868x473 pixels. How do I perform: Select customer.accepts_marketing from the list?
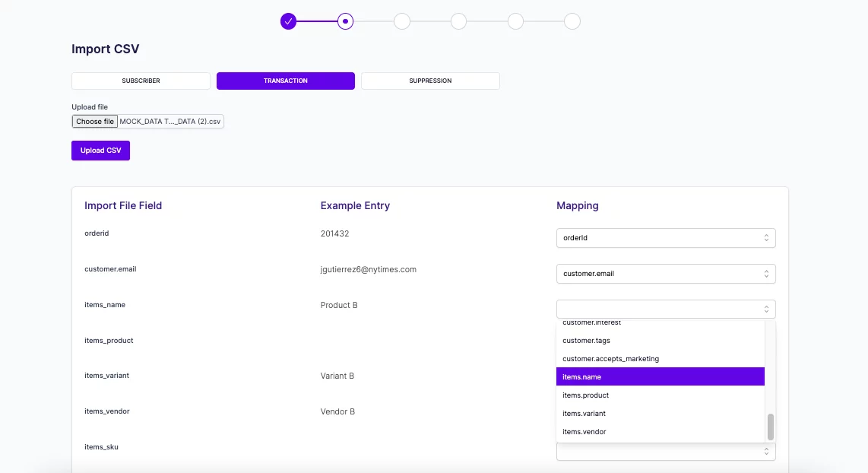point(660,358)
